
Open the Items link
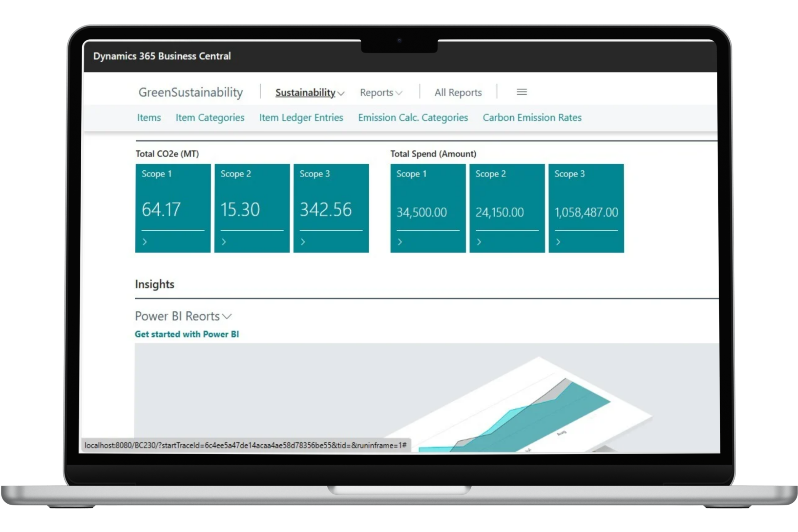click(149, 118)
